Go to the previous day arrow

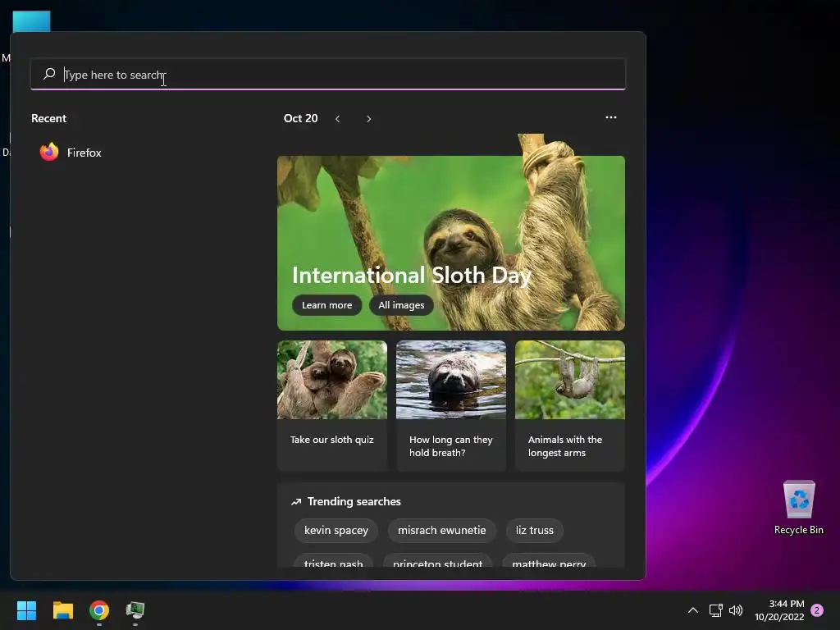tap(337, 119)
